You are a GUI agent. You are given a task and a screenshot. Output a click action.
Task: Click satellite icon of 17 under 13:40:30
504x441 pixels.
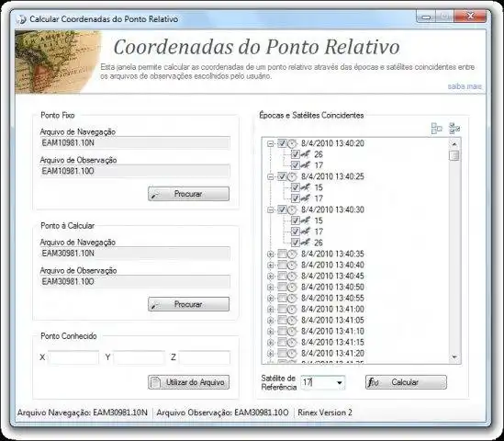point(306,232)
